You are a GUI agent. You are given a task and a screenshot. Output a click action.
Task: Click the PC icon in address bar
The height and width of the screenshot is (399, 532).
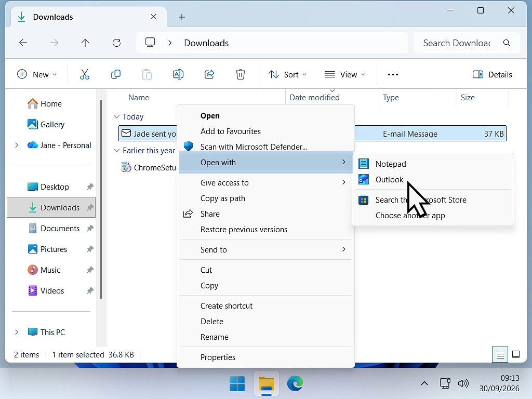tap(150, 43)
